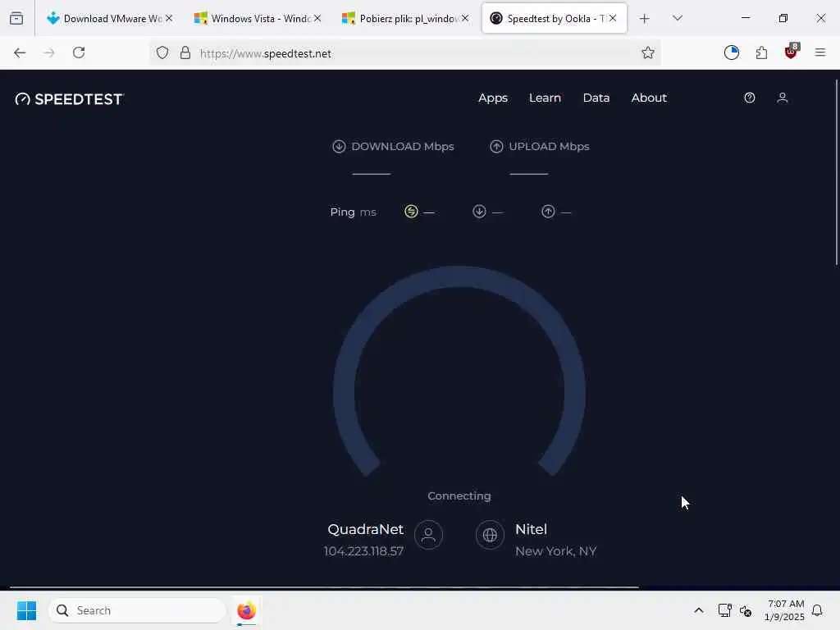Close the Windows Vista tab

click(317, 18)
